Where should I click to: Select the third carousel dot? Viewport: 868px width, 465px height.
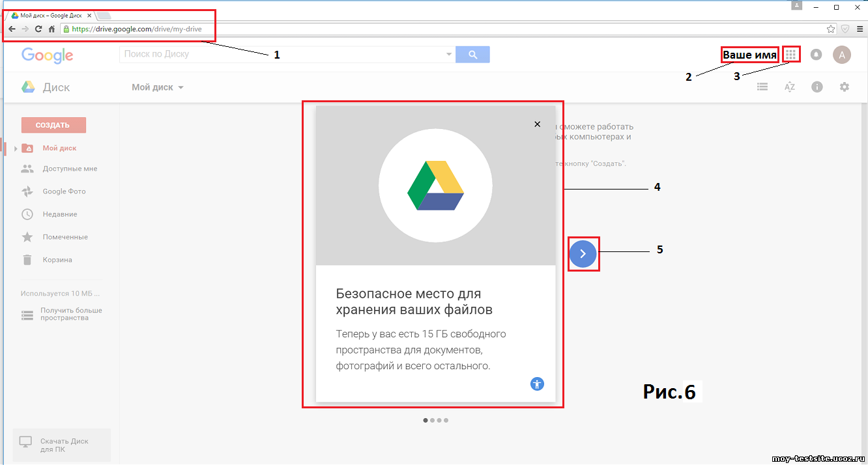point(439,420)
